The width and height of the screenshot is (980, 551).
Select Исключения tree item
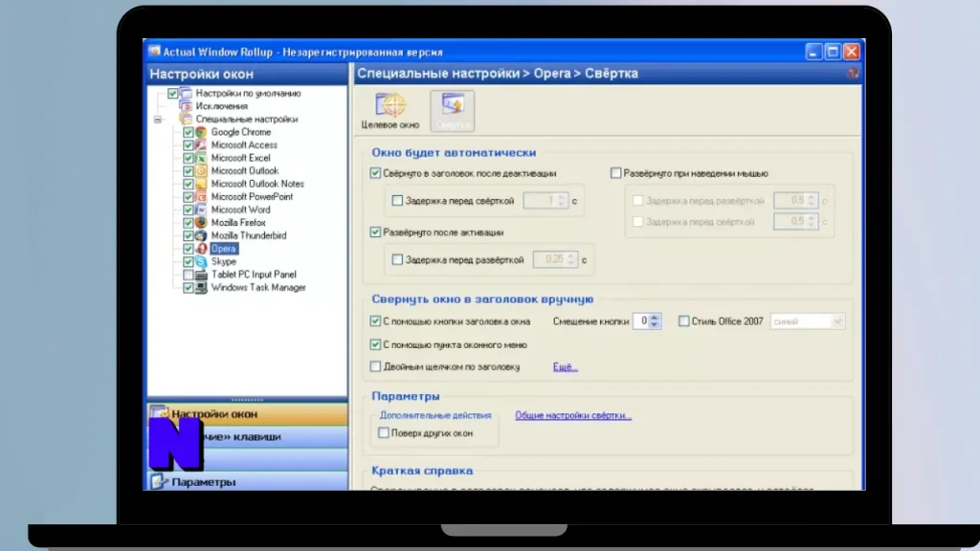point(221,106)
